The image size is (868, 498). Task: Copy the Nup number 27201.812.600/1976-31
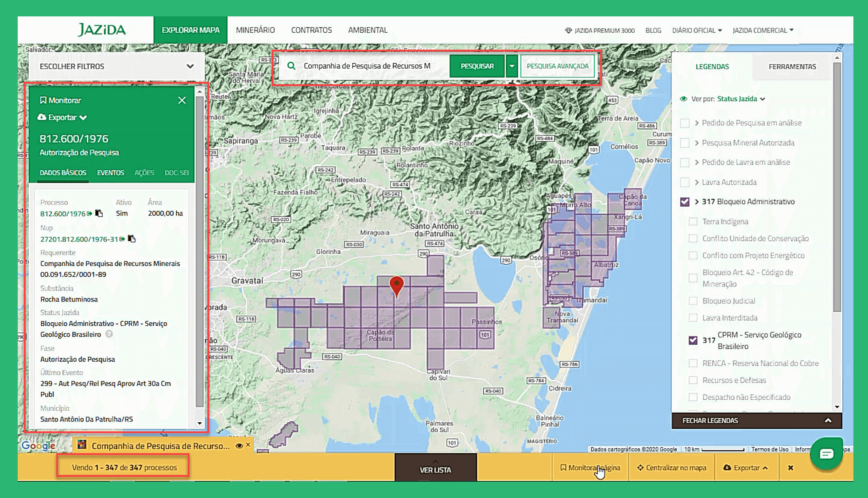(132, 239)
